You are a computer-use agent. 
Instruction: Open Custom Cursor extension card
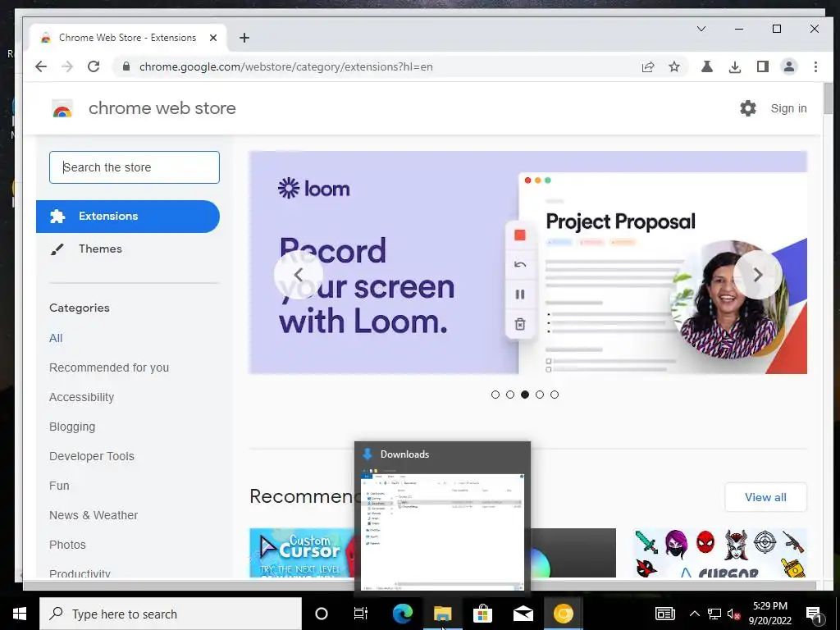pos(302,553)
